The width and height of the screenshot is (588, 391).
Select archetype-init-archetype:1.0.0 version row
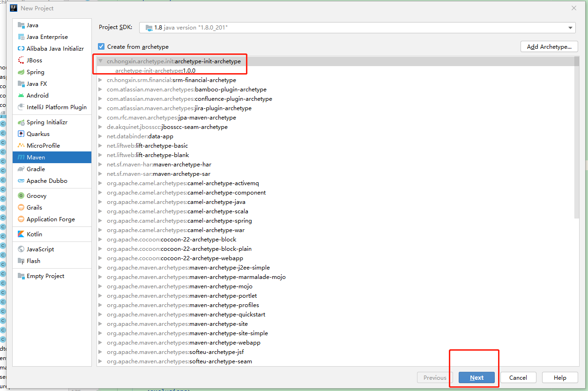(x=155, y=71)
